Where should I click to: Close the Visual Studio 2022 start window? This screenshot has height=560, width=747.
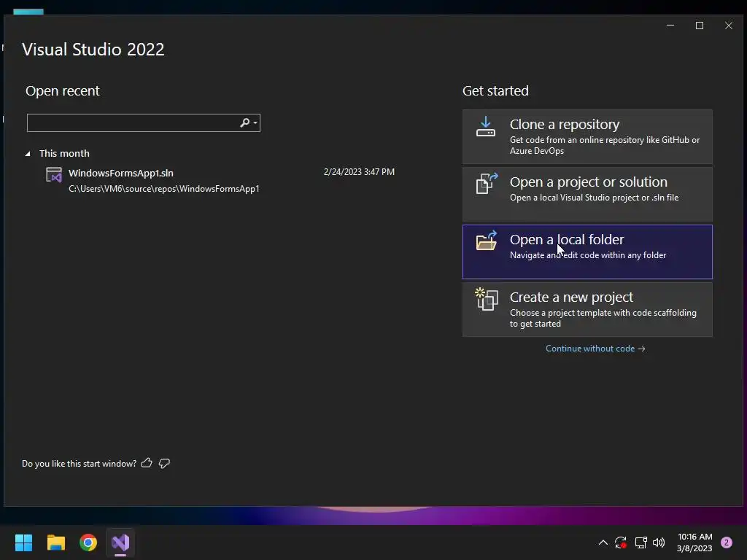(x=729, y=26)
